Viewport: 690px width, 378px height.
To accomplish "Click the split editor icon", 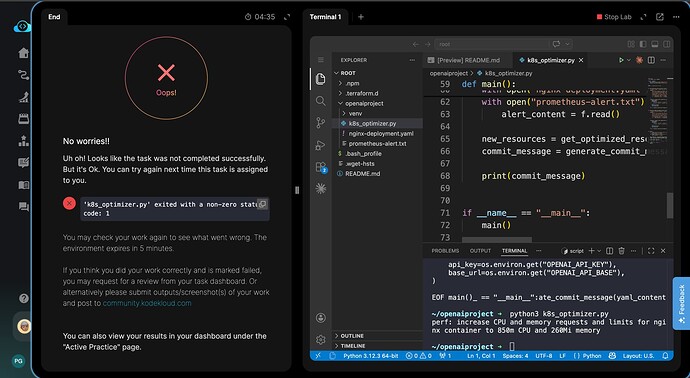I will point(651,60).
